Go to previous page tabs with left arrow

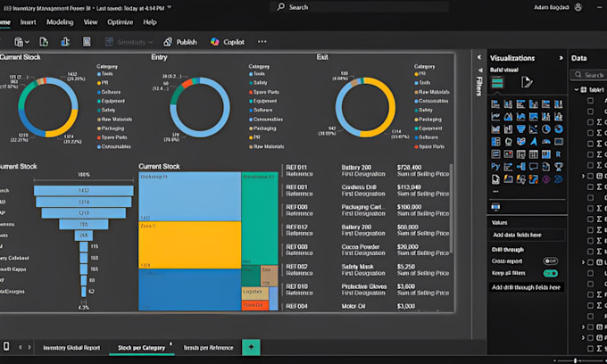pos(21,347)
